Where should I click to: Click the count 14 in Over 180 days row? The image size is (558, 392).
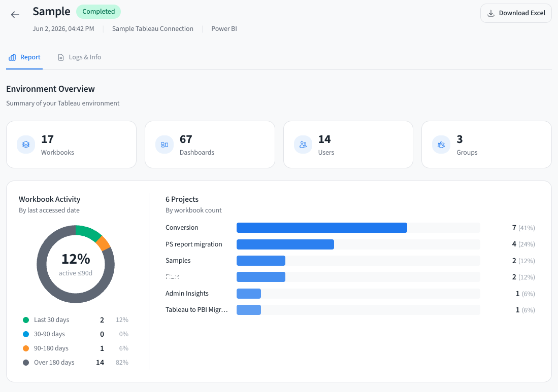point(100,363)
